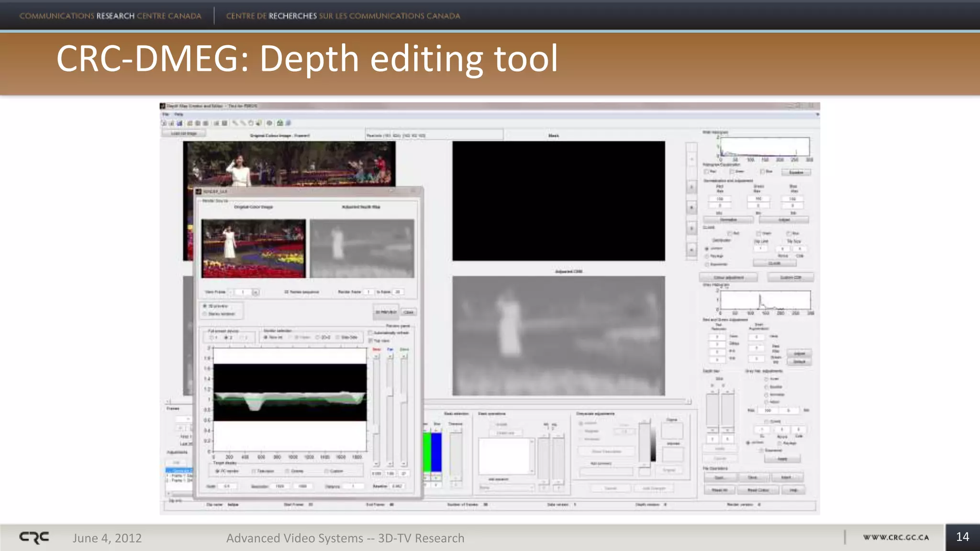Click the www.crc.gc.ca footer link
The image size is (980, 551).
pyautogui.click(x=896, y=538)
